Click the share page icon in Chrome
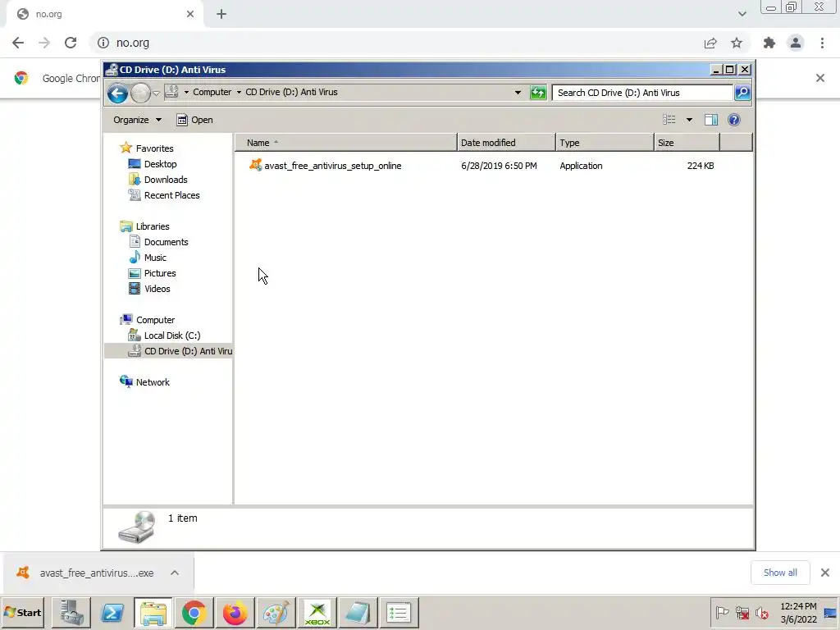Image resolution: width=840 pixels, height=630 pixels. 710,43
